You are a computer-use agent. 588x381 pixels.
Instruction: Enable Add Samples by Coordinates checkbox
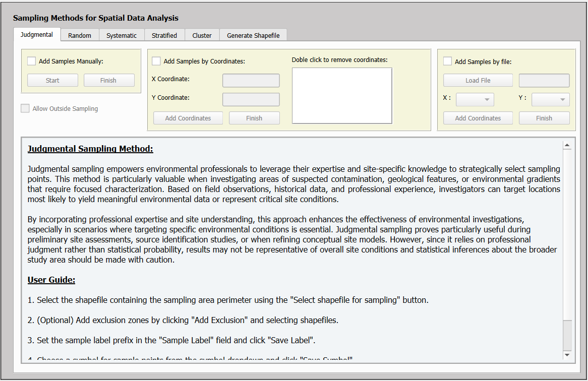tap(156, 61)
